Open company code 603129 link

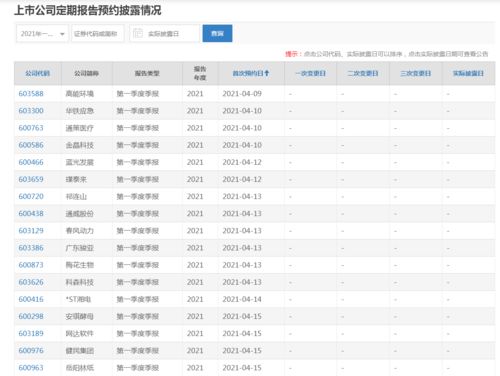(x=31, y=231)
